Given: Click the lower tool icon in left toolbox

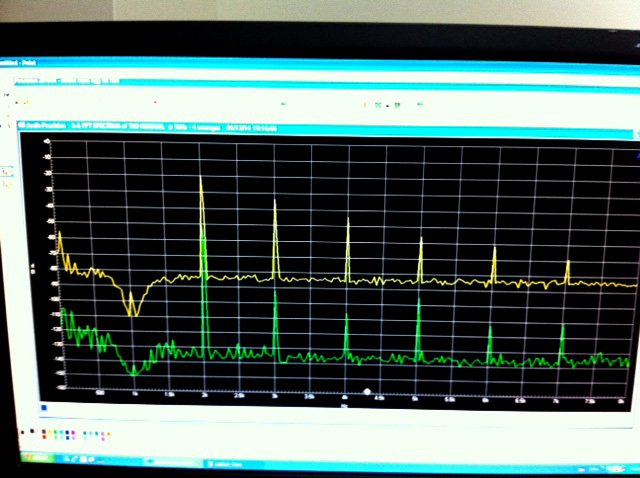Looking at the screenshot, I should pyautogui.click(x=7, y=184).
